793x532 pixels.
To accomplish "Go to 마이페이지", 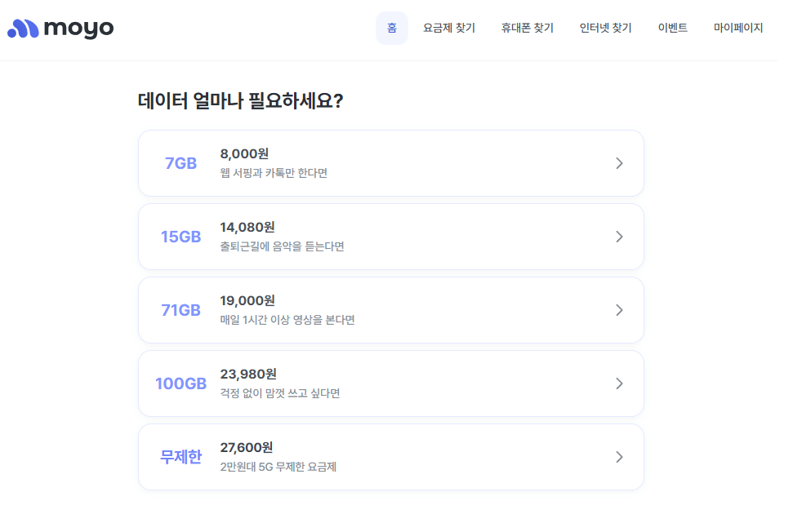I will [737, 27].
